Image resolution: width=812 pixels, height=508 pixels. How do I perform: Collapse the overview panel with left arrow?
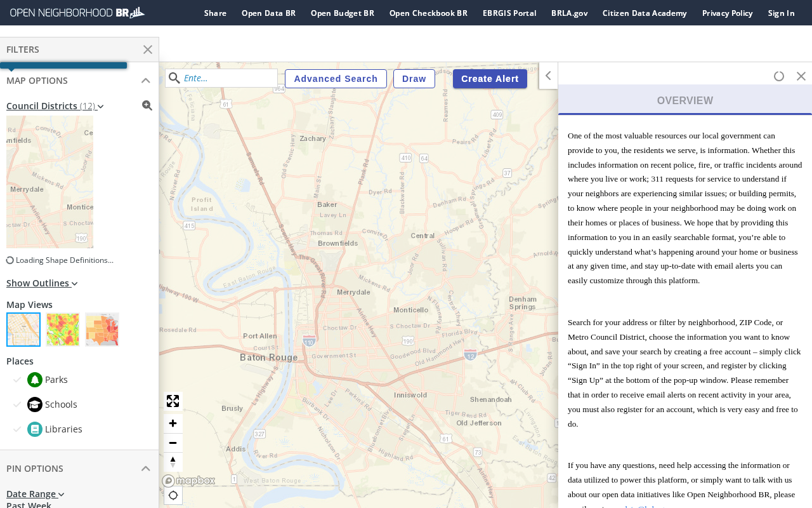pos(548,76)
